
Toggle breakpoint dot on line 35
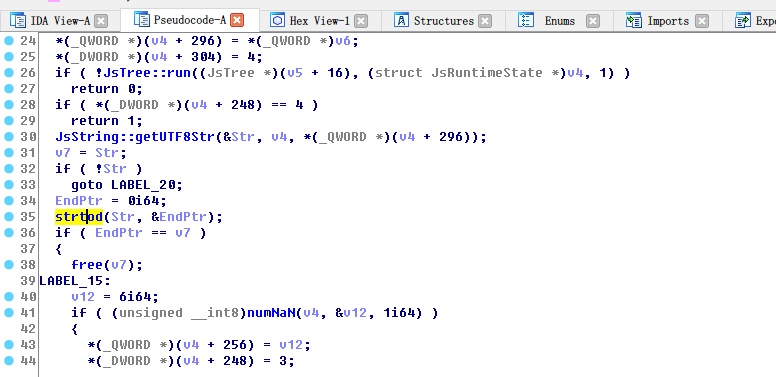point(9,217)
